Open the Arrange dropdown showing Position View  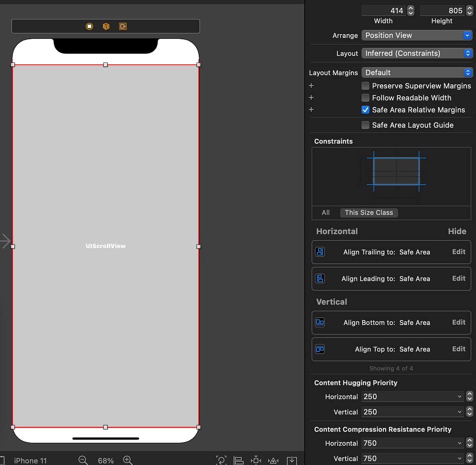click(x=416, y=35)
